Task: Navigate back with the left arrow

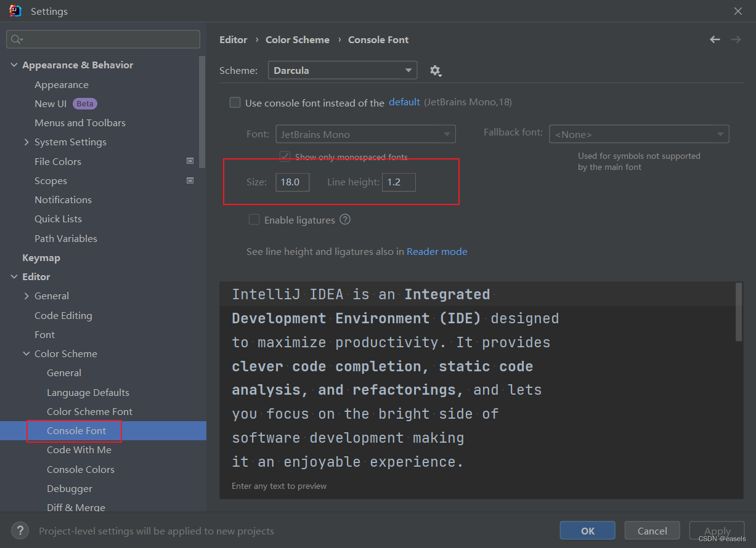Action: coord(715,39)
